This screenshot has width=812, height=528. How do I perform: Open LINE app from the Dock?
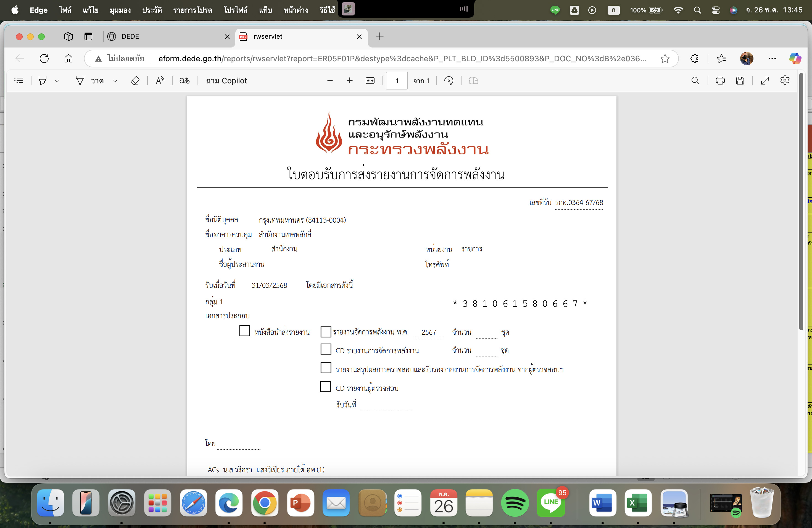550,503
